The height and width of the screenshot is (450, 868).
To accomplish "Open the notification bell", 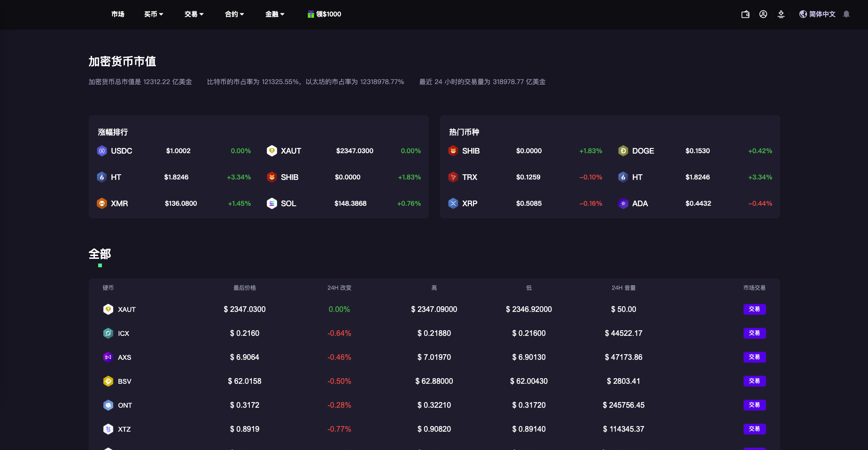I will (846, 14).
